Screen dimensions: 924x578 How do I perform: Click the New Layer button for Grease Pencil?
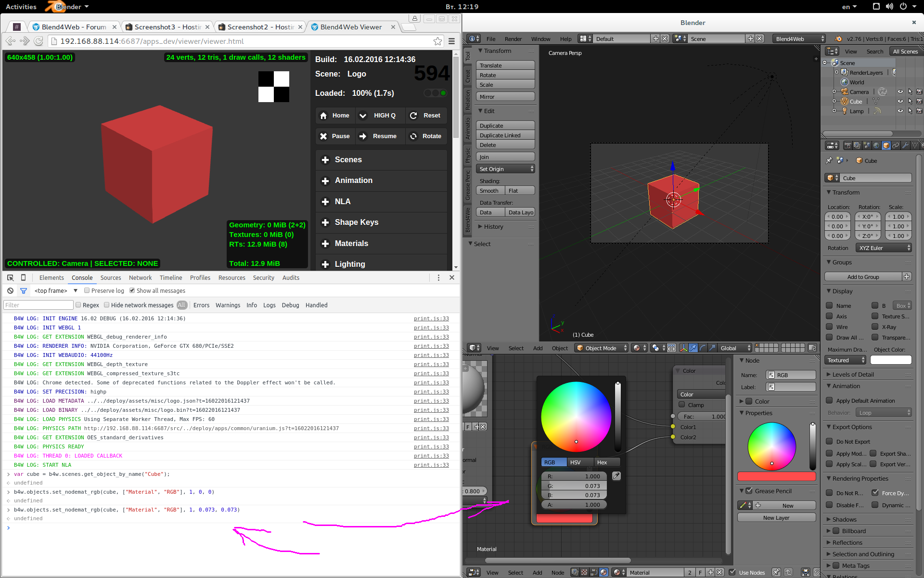[776, 517]
